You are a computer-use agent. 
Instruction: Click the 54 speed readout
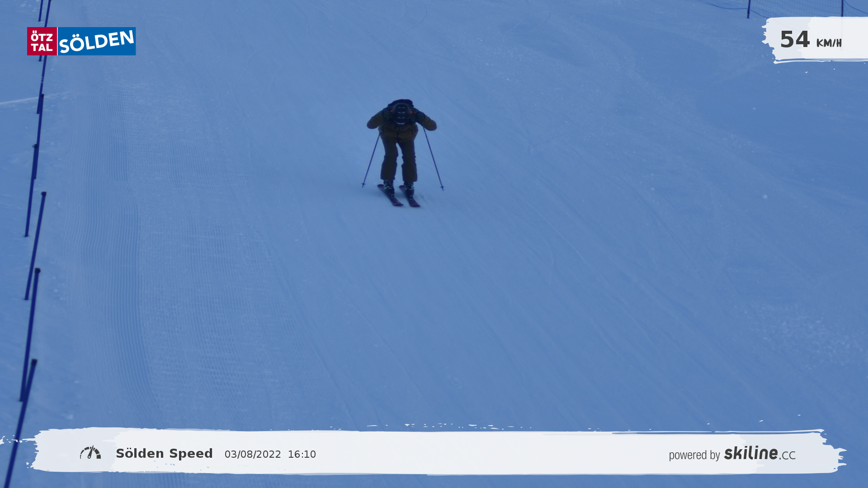794,40
